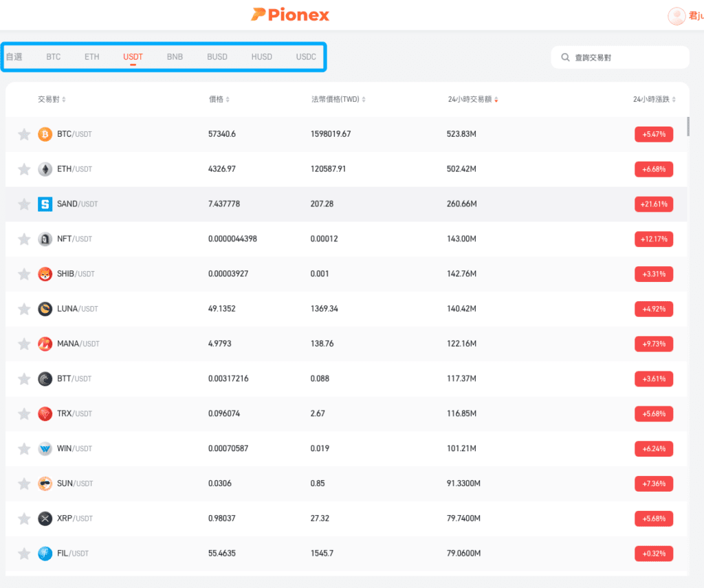Favorite ETH/USDT with its star
The height and width of the screenshot is (588, 704).
pos(24,169)
